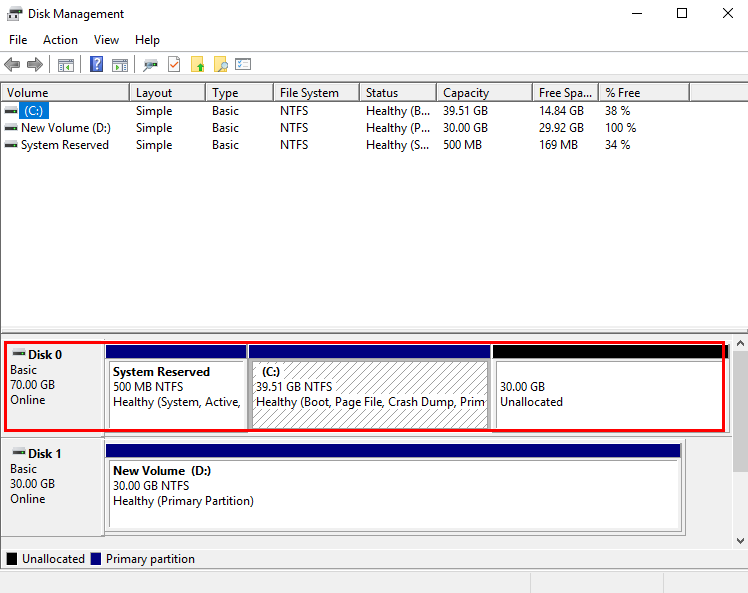The width and height of the screenshot is (748, 593).
Task: Select 30.00 GB Unallocated space on Disk 0
Action: pos(609,387)
